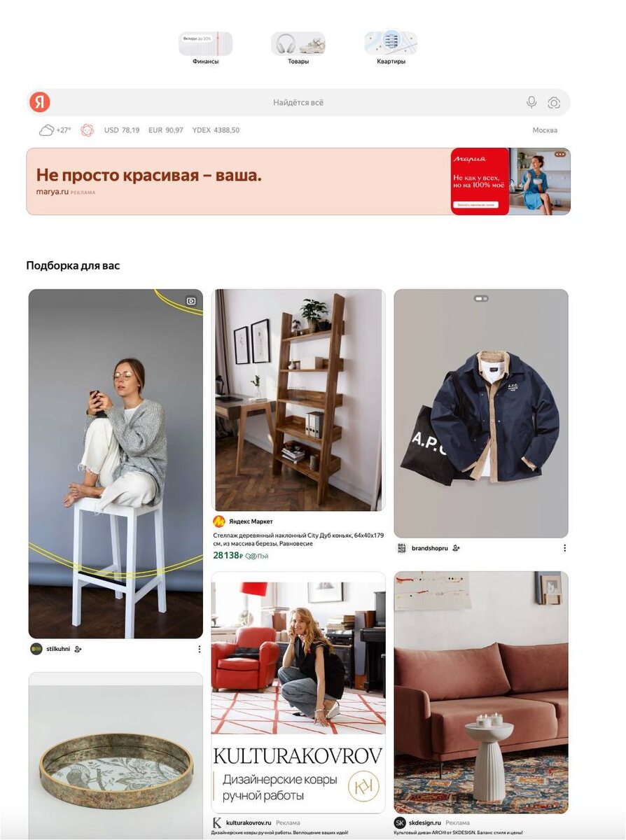The height and width of the screenshot is (840, 626).
Task: Open the Товары shortcut
Action: tap(298, 48)
